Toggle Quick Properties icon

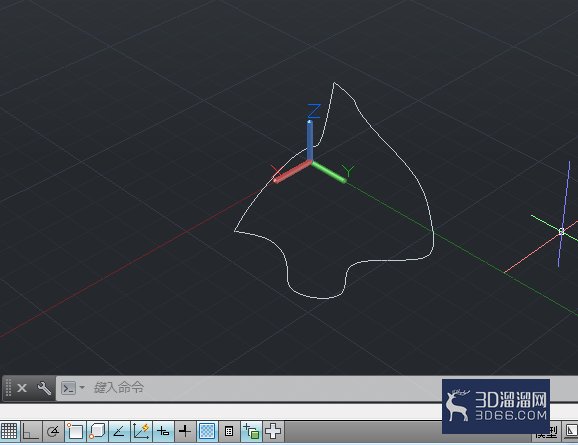(x=229, y=431)
